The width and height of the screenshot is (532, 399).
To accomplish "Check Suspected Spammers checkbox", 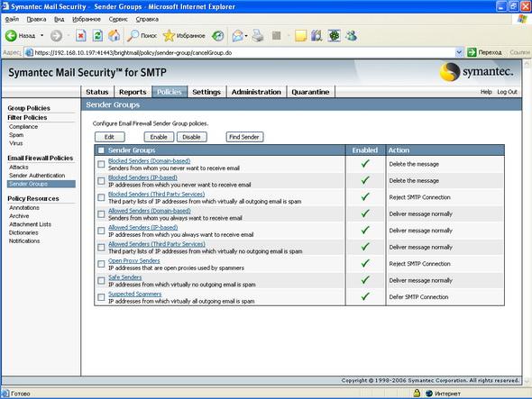I will tap(101, 297).
